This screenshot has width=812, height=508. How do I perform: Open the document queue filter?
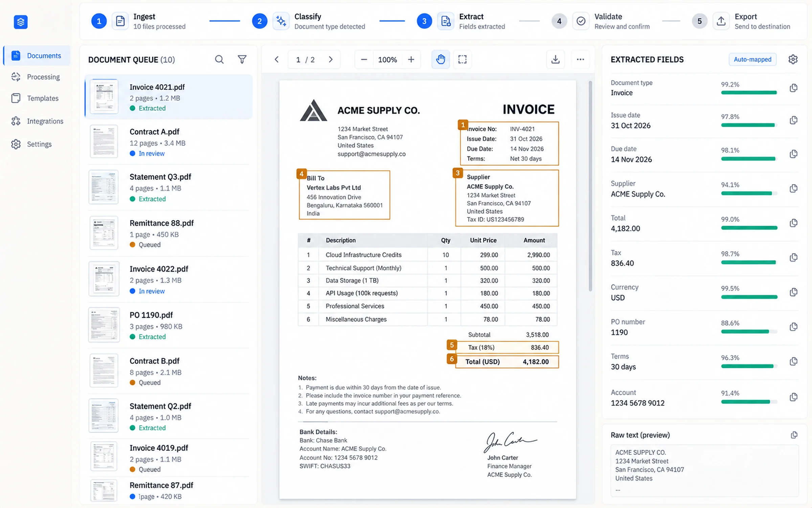[x=242, y=60]
